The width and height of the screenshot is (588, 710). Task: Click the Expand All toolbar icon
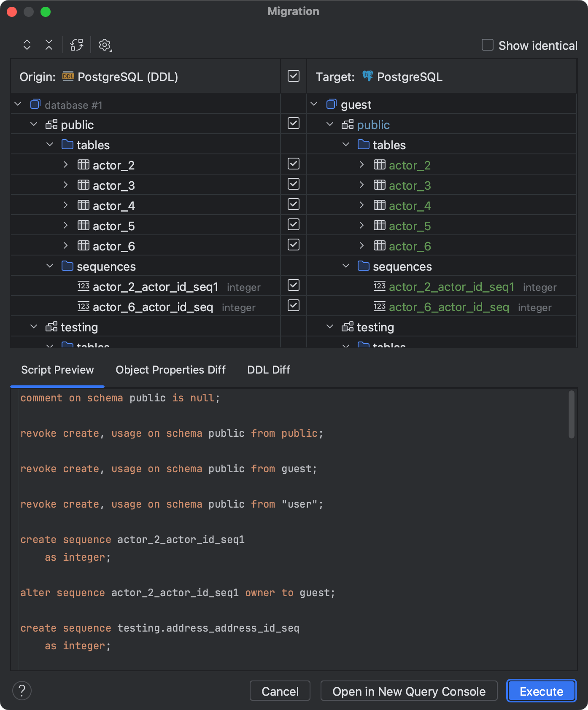[x=27, y=45]
